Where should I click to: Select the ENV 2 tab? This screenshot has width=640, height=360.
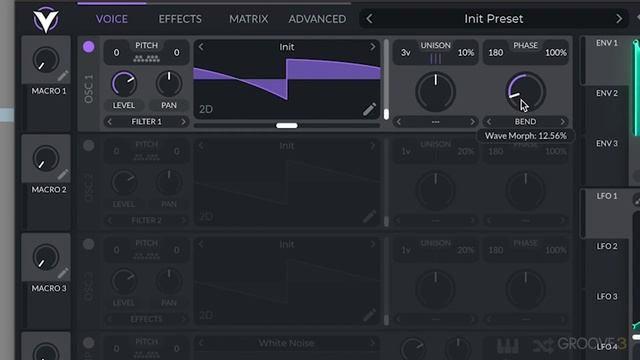607,93
